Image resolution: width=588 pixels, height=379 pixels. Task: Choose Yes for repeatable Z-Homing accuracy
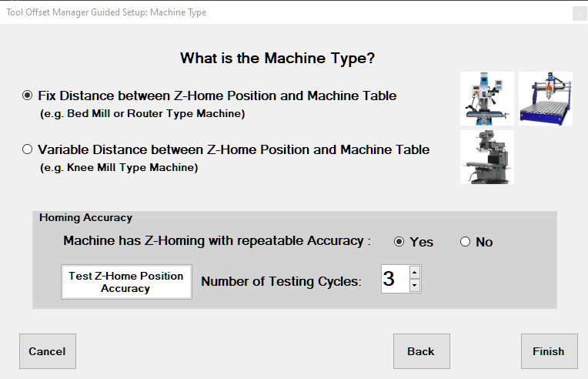(399, 242)
